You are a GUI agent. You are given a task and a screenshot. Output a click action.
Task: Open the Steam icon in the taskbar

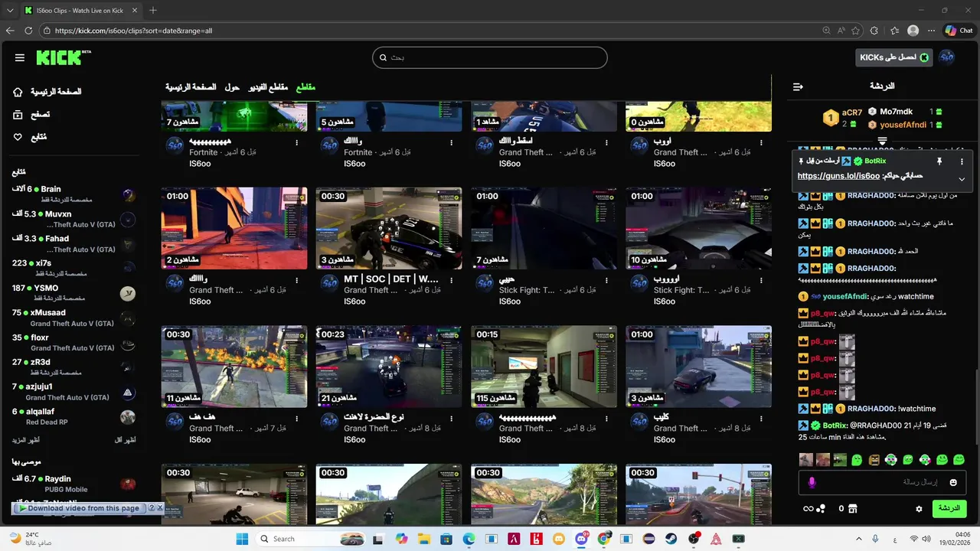point(671,539)
